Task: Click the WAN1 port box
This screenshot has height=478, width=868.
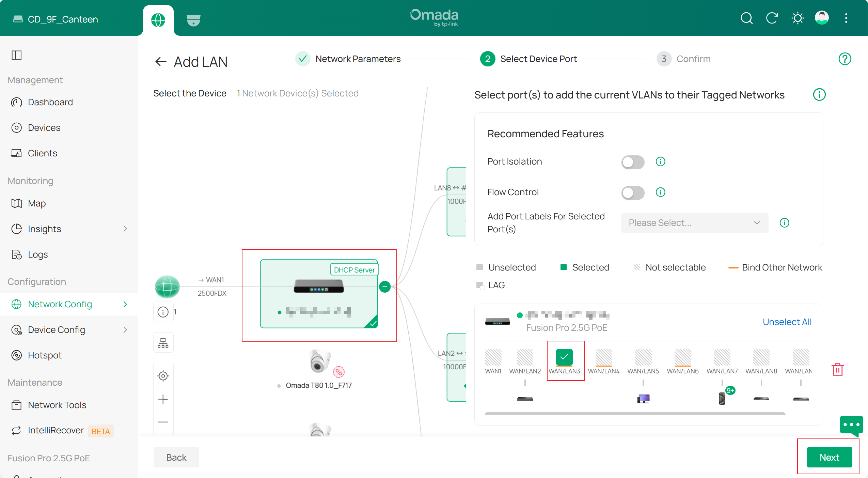Action: pyautogui.click(x=493, y=357)
